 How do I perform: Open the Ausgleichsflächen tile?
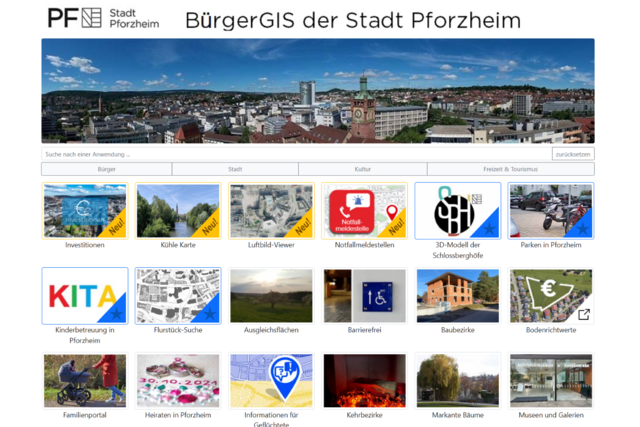[x=271, y=296]
